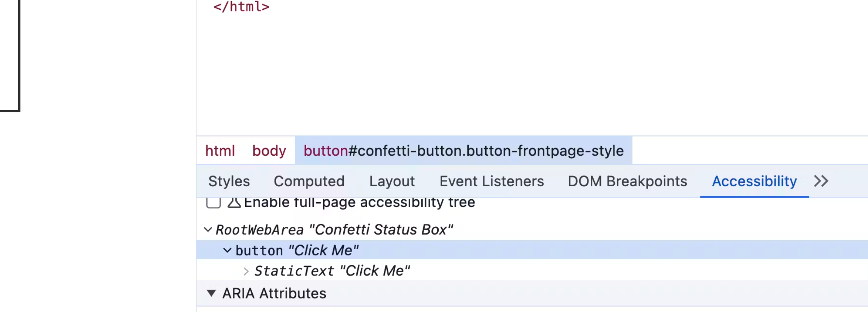Collapse the RootWebArea node chevron
Screen dimensions: 868x312
click(x=208, y=229)
